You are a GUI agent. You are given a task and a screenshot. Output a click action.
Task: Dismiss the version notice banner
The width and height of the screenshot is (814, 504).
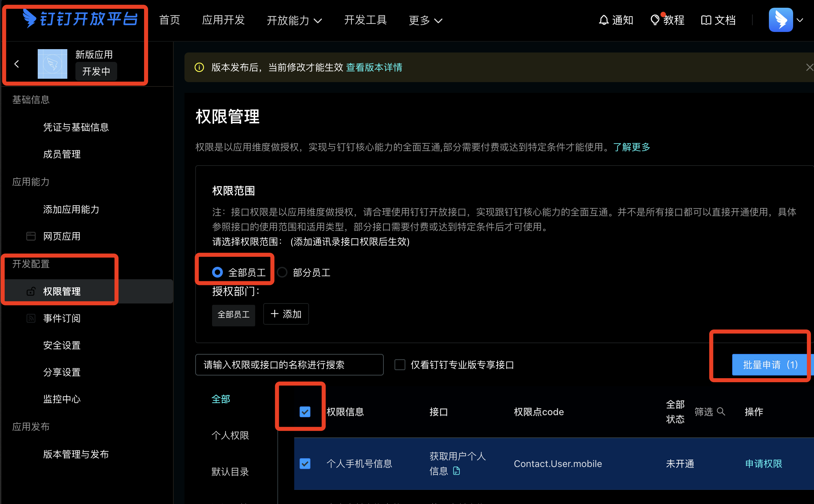click(x=810, y=67)
